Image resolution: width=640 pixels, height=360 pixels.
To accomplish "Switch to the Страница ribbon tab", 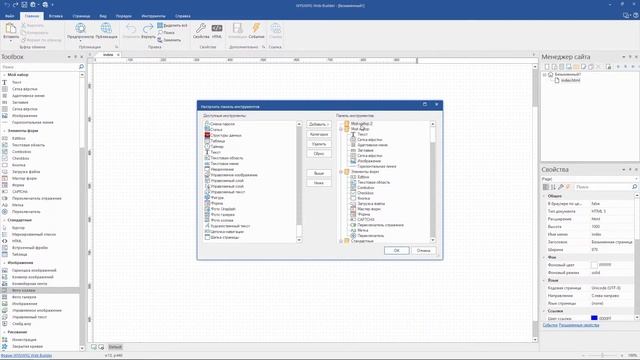I will click(81, 16).
